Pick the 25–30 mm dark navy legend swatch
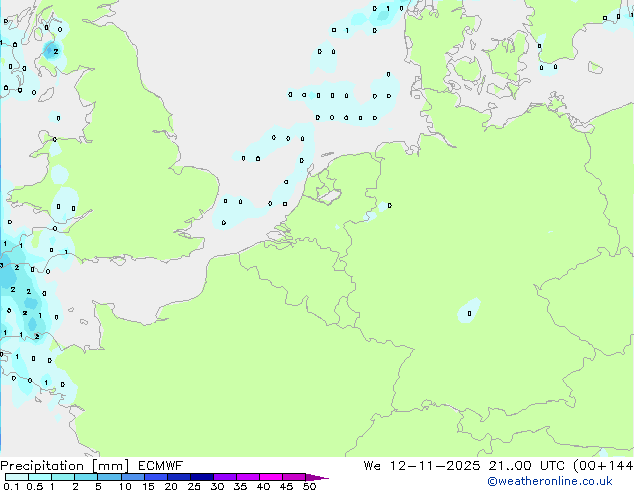Image resolution: width=634 pixels, height=490 pixels. (202, 477)
